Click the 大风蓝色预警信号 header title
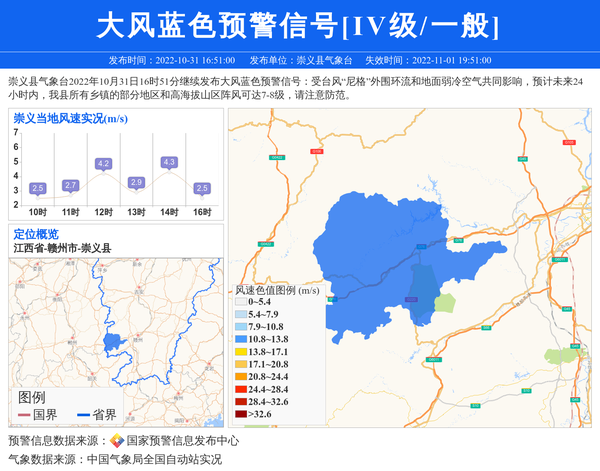Viewport: 600px width, 471px height. pos(299,26)
